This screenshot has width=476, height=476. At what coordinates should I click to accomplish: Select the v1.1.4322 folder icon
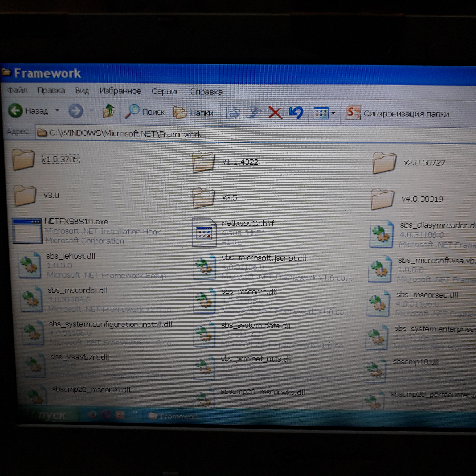203,162
